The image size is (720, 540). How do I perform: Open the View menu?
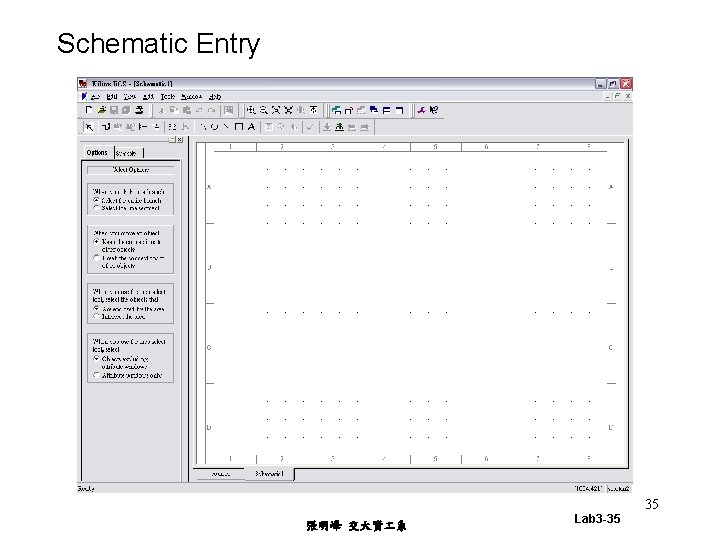click(x=130, y=96)
